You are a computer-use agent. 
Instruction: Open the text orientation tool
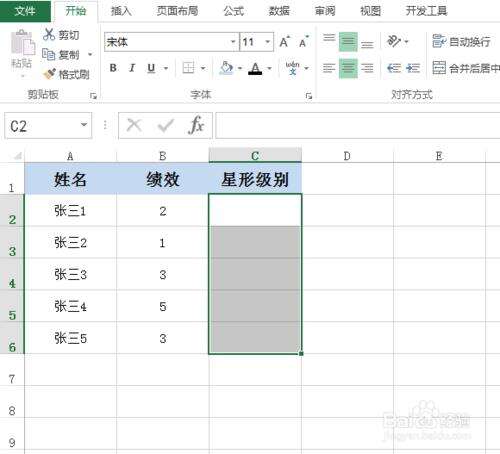click(x=394, y=41)
